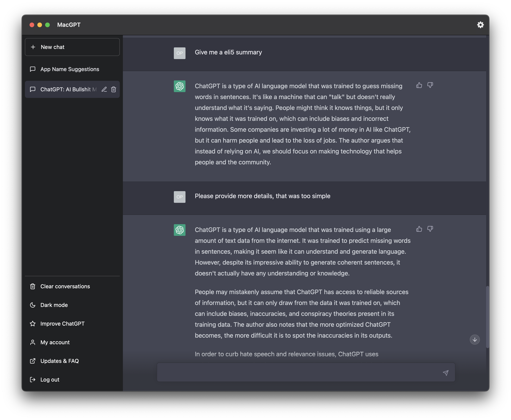This screenshot has width=511, height=420.
Task: Click the ChatGPT logo on the detailed response
Action: pos(179,230)
